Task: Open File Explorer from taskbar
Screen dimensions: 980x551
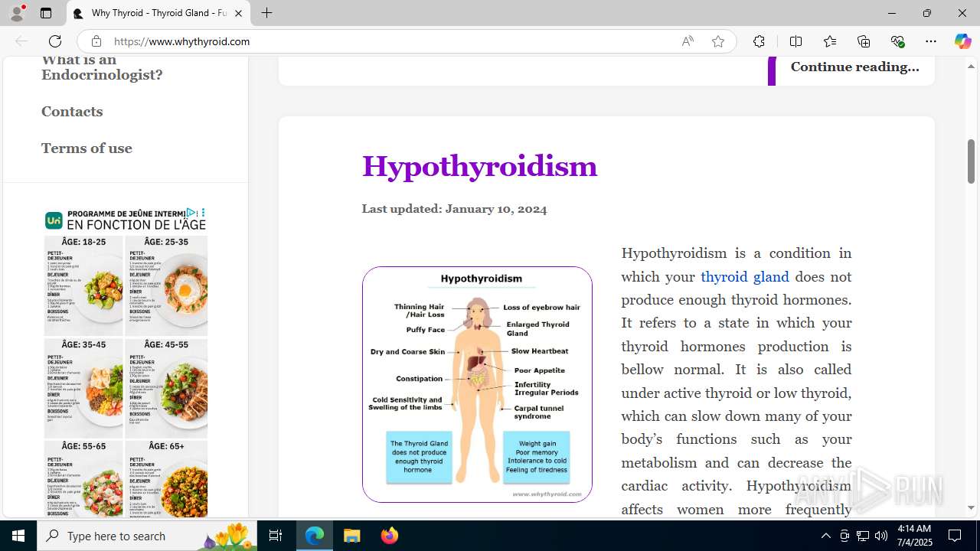Action: pos(352,536)
